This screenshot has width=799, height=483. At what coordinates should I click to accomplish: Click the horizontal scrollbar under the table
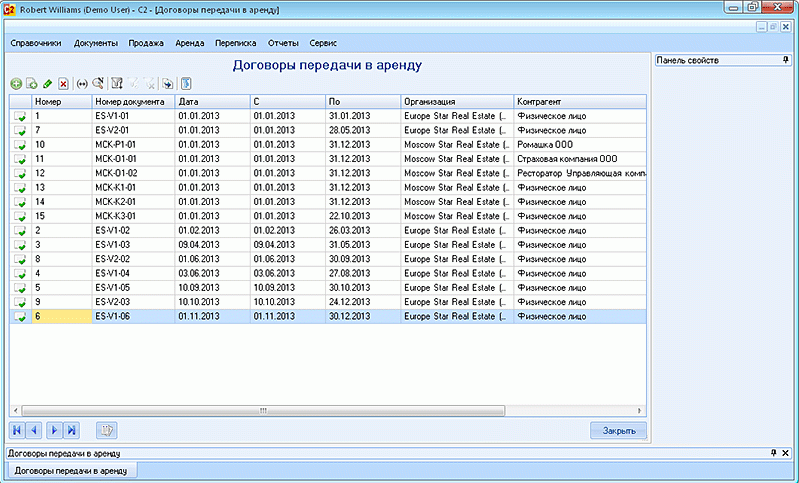[262, 410]
